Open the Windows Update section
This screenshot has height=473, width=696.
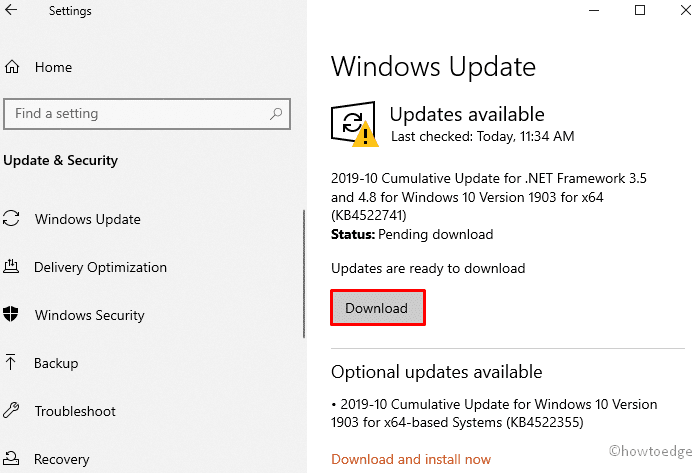[88, 219]
